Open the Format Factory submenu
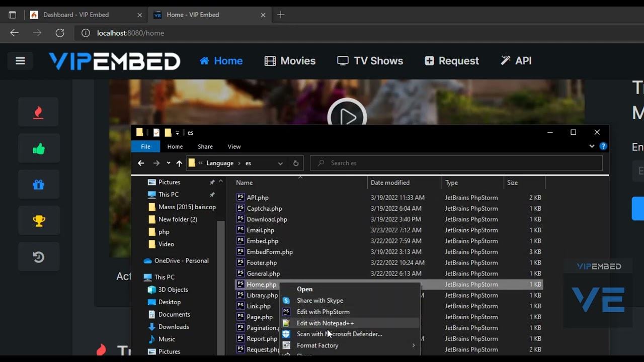The image size is (644, 362). [x=350, y=345]
